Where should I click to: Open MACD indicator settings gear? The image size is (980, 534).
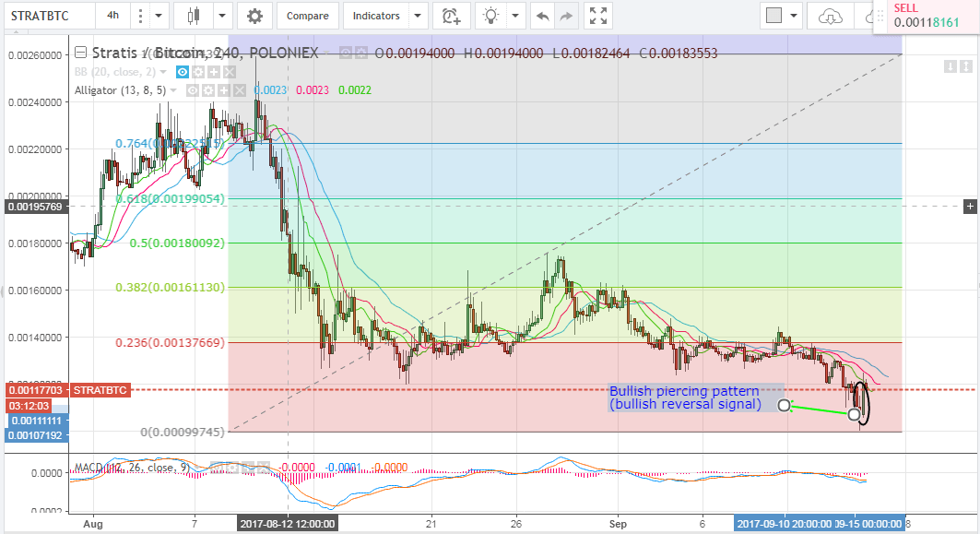click(x=232, y=467)
